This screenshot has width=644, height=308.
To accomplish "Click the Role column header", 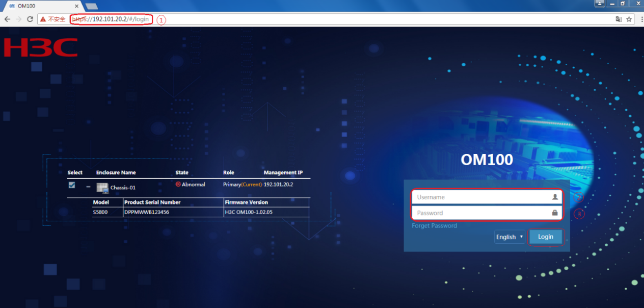I will click(x=229, y=172).
